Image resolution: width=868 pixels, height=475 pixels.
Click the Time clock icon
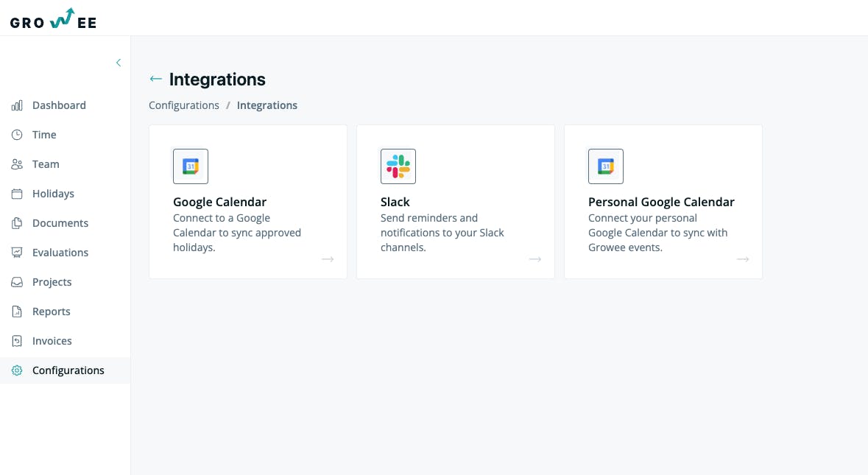(x=17, y=135)
